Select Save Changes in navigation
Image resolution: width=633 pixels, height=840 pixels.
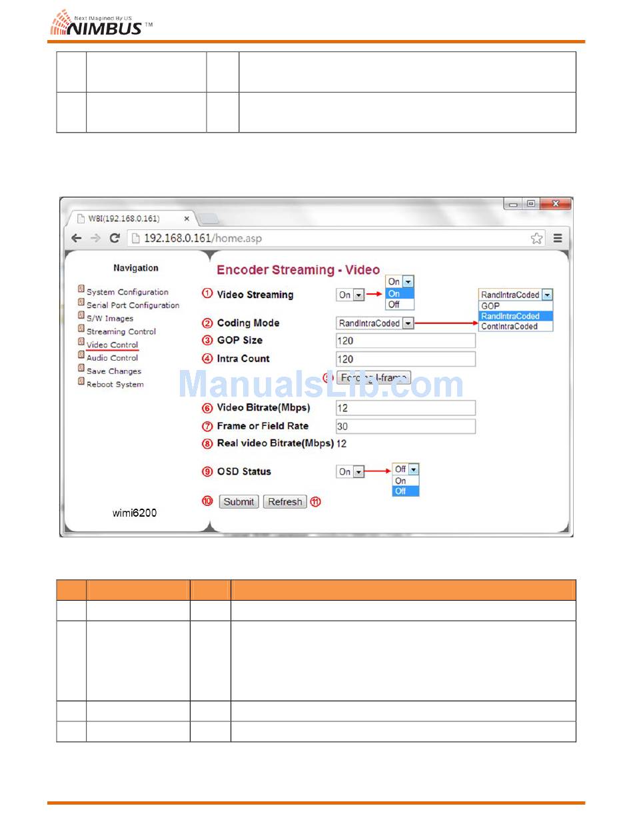pyautogui.click(x=114, y=371)
